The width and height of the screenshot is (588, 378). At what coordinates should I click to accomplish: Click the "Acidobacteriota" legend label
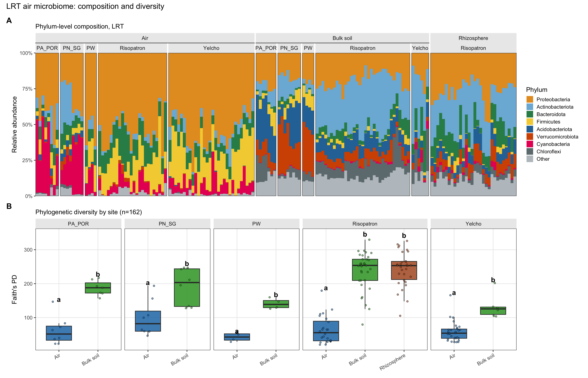click(554, 129)
